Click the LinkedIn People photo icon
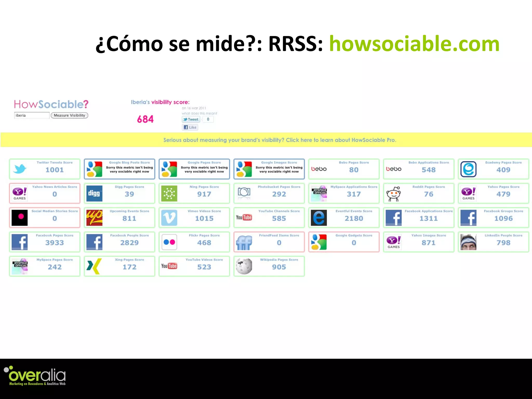 coord(468,242)
